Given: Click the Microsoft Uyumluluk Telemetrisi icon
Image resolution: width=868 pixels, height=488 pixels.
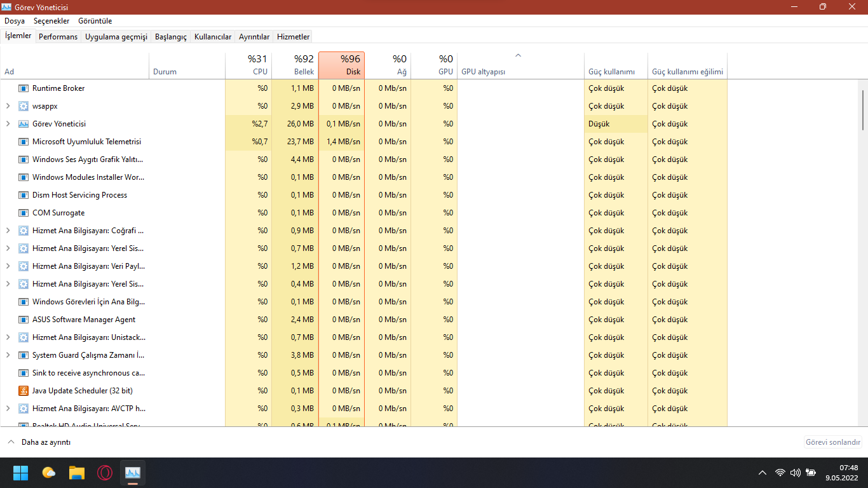Looking at the screenshot, I should (24, 142).
